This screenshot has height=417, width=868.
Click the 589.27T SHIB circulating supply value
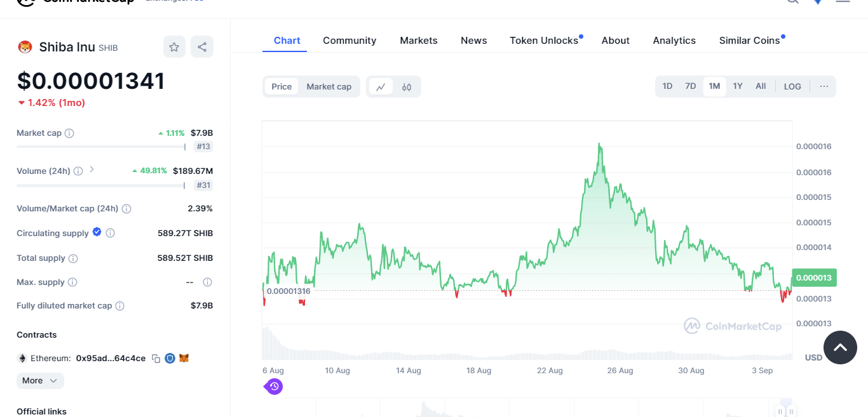pyautogui.click(x=186, y=234)
